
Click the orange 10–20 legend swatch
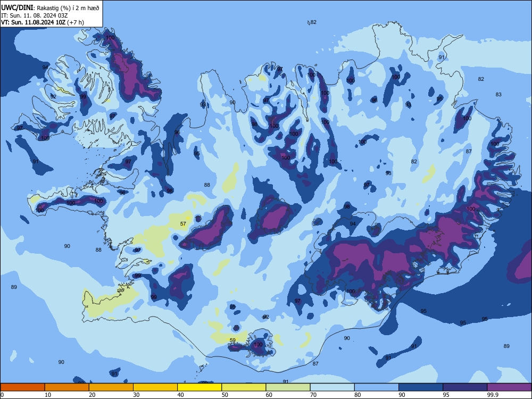pos(67,387)
